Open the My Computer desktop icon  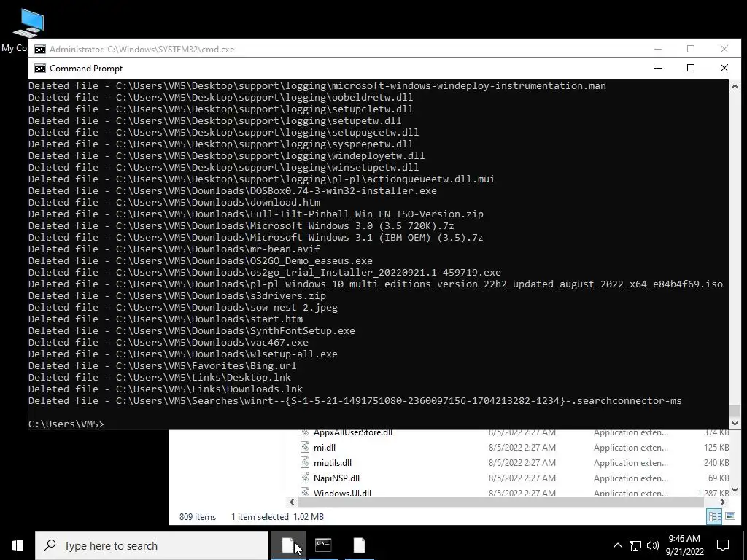click(28, 28)
